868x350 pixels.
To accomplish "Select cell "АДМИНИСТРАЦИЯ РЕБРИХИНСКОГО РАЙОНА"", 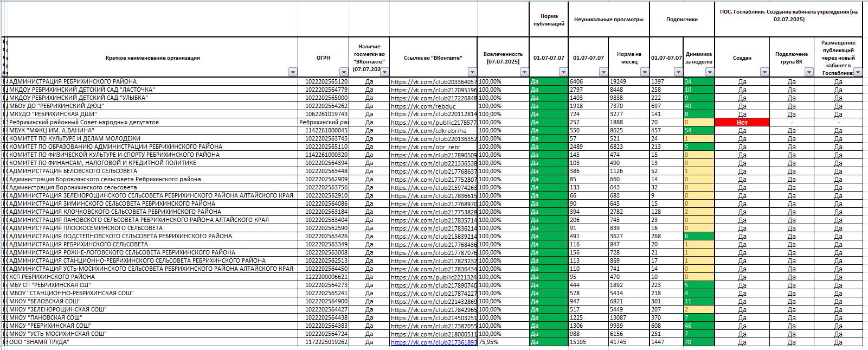I will 153,82.
